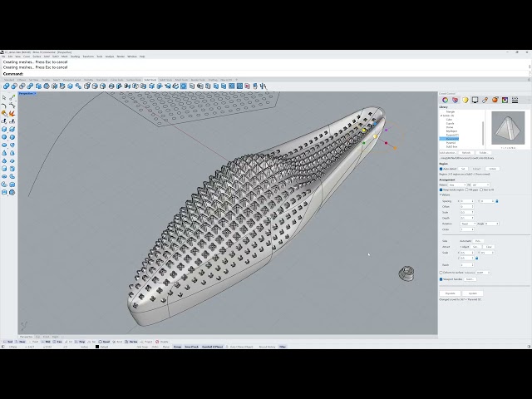Open the Properties color wheel panel tab
532x399 pixels.
445,100
